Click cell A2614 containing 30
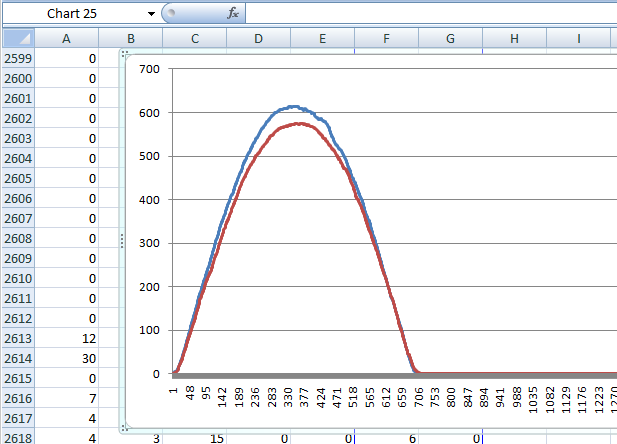This screenshot has height=444, width=617. (67, 359)
